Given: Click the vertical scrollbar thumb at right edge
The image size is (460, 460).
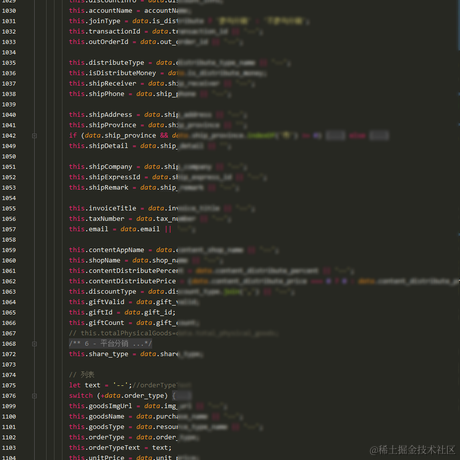Looking at the screenshot, I should [459, 25].
